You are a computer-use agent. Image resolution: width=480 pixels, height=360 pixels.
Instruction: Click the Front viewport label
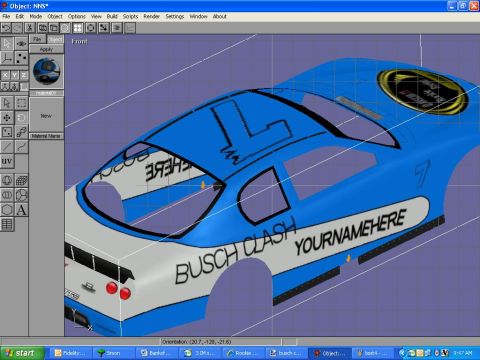79,42
